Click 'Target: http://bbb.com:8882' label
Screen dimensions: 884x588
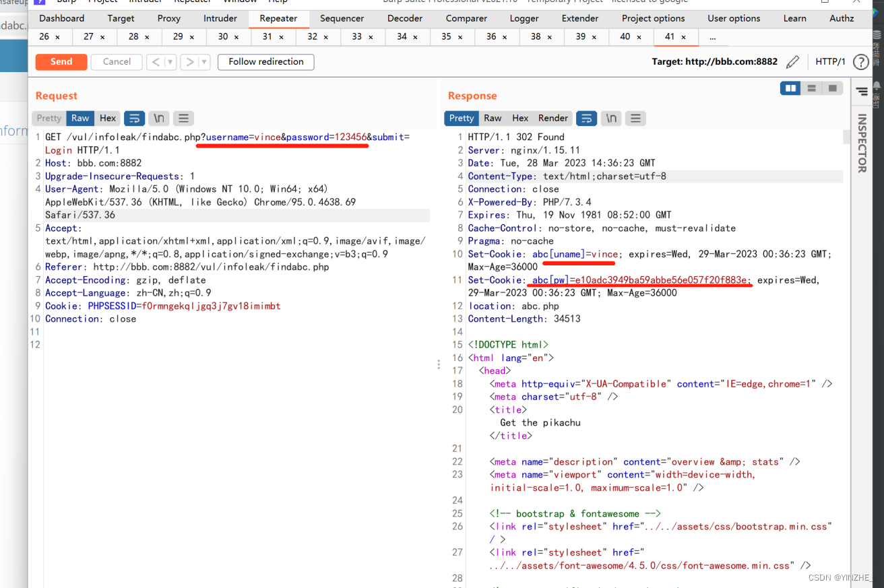pyautogui.click(x=714, y=62)
